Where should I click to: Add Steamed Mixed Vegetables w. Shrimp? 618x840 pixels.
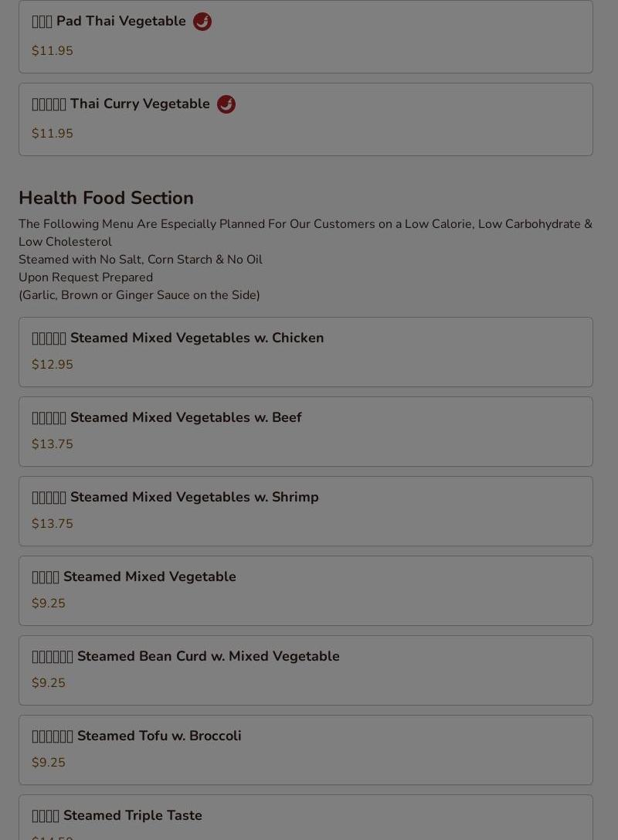(x=306, y=511)
